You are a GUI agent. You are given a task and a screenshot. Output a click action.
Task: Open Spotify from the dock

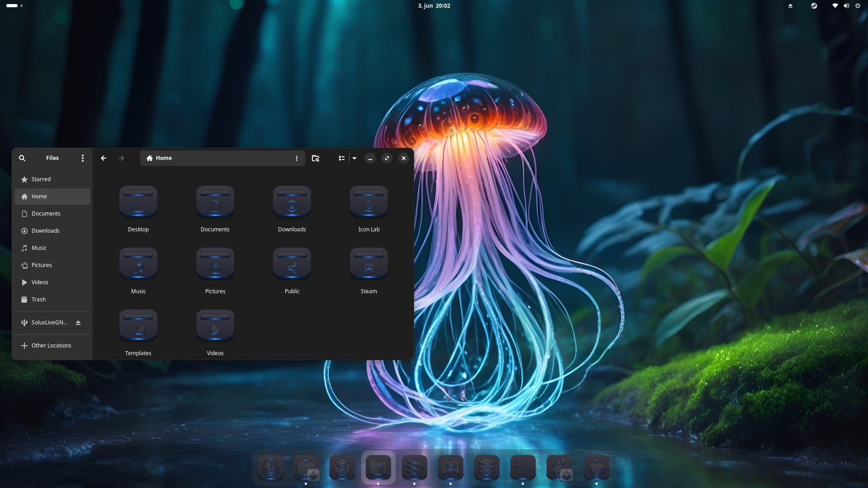415,467
